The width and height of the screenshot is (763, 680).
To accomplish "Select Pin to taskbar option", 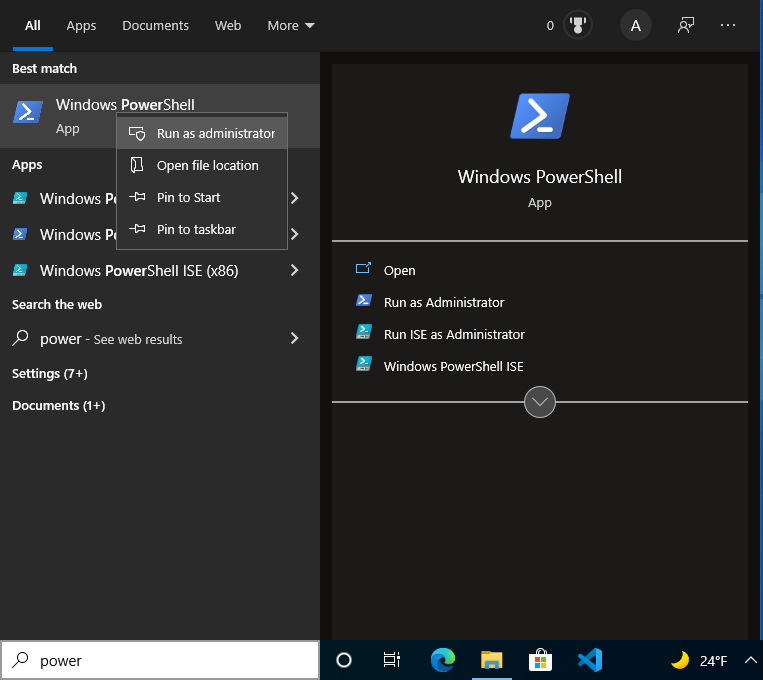I will coord(202,230).
